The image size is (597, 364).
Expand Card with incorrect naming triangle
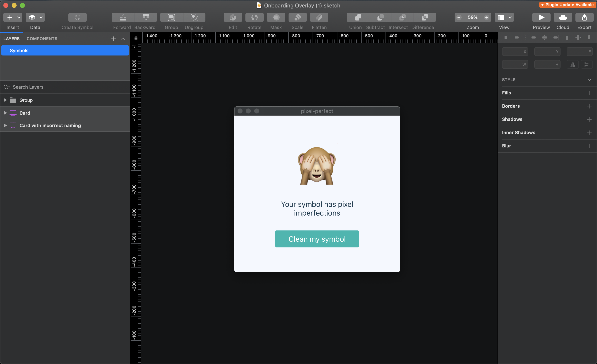5,125
